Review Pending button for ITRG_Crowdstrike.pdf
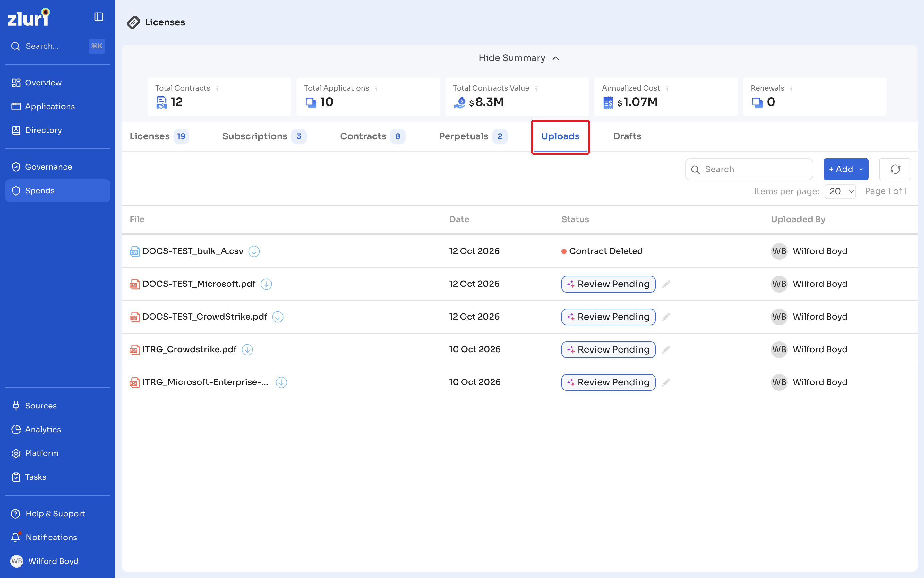The image size is (924, 578). [608, 350]
